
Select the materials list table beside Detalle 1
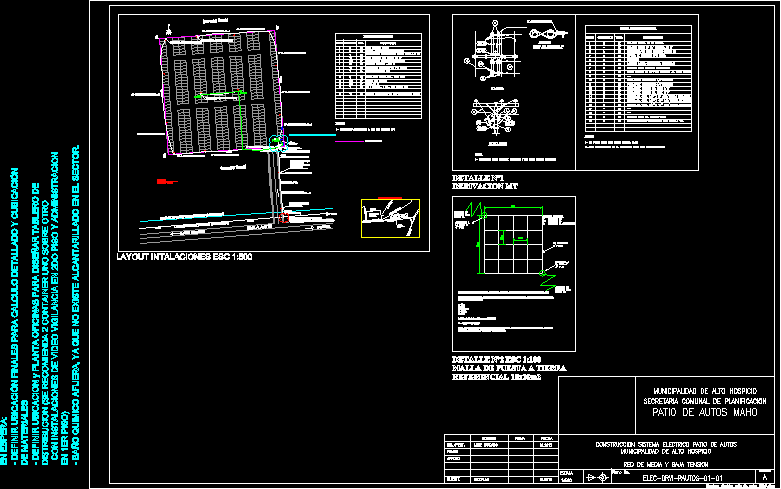pos(636,78)
